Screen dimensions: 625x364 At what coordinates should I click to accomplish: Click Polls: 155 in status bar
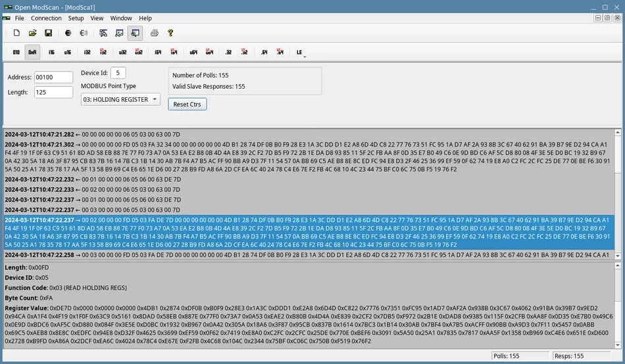507,356
